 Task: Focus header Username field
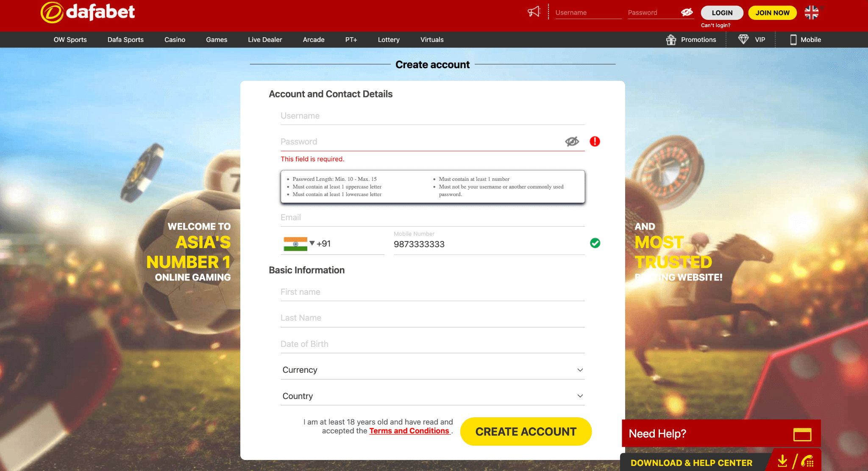pyautogui.click(x=588, y=13)
